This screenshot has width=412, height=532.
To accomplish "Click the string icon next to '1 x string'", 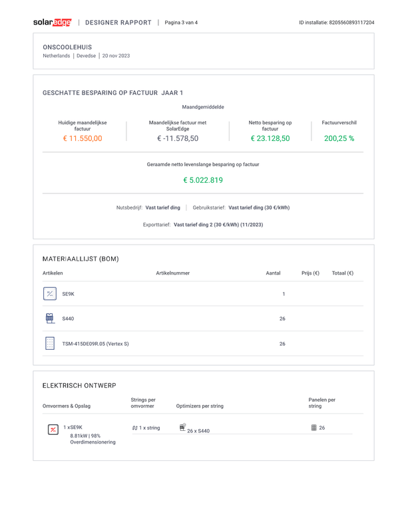I will point(135,428).
